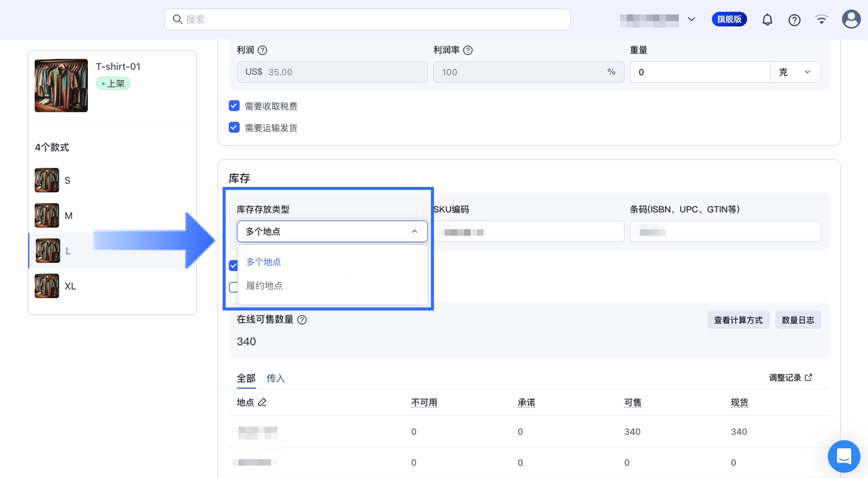Click the 查看计算方式 button
This screenshot has height=478, width=868.
738,320
